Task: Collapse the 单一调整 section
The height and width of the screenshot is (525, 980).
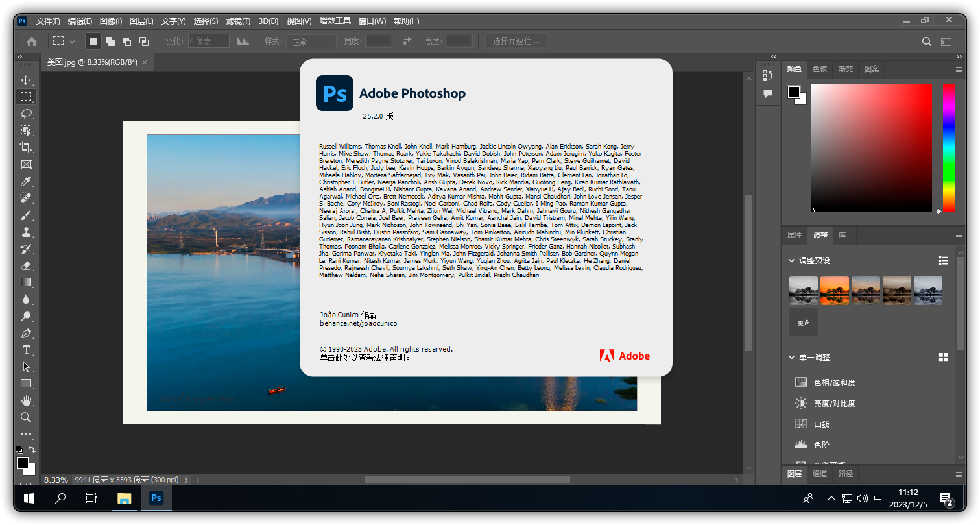Action: [791, 358]
